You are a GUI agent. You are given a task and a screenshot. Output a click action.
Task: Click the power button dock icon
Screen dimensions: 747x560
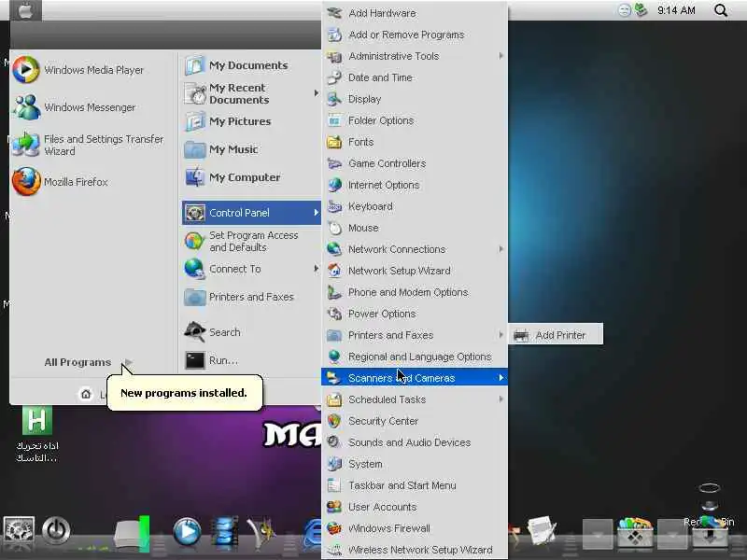[56, 529]
